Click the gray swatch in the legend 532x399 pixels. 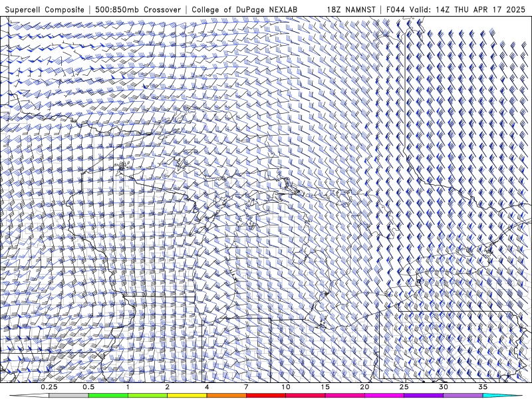69,396
